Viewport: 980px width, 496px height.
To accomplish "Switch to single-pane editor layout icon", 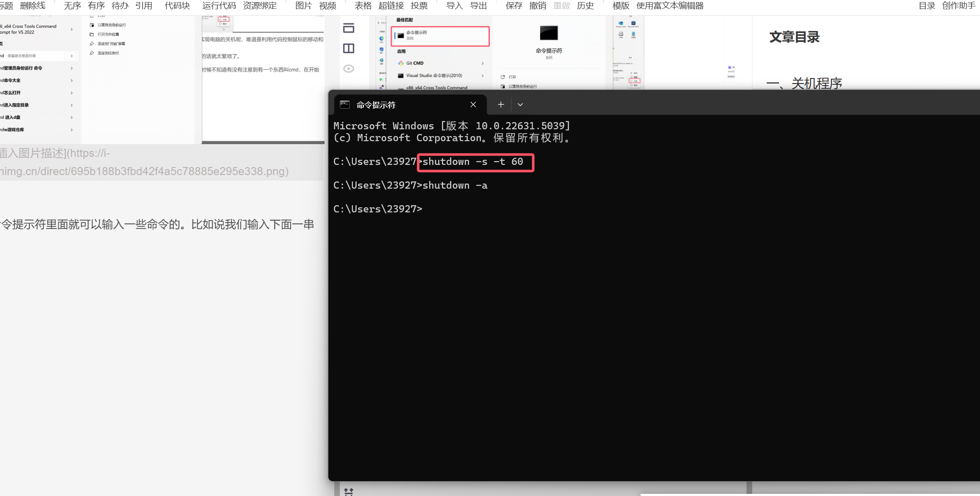I will pyautogui.click(x=349, y=28).
